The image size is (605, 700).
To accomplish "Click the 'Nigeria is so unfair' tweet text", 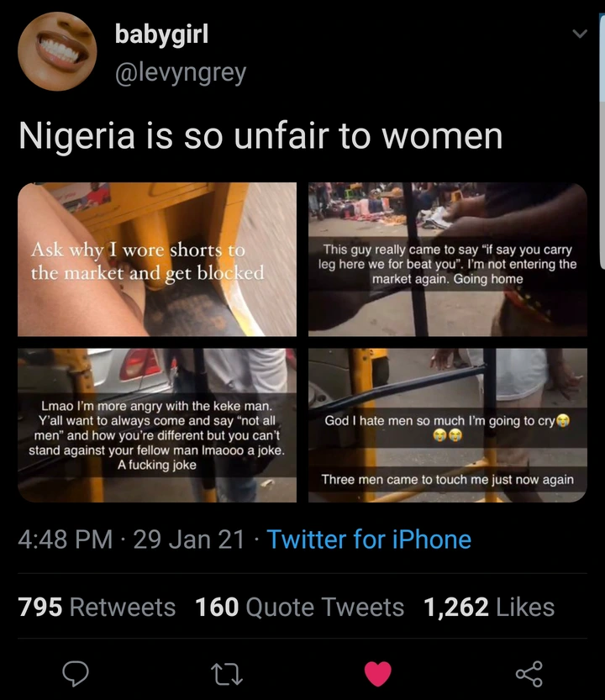I will pyautogui.click(x=260, y=136).
